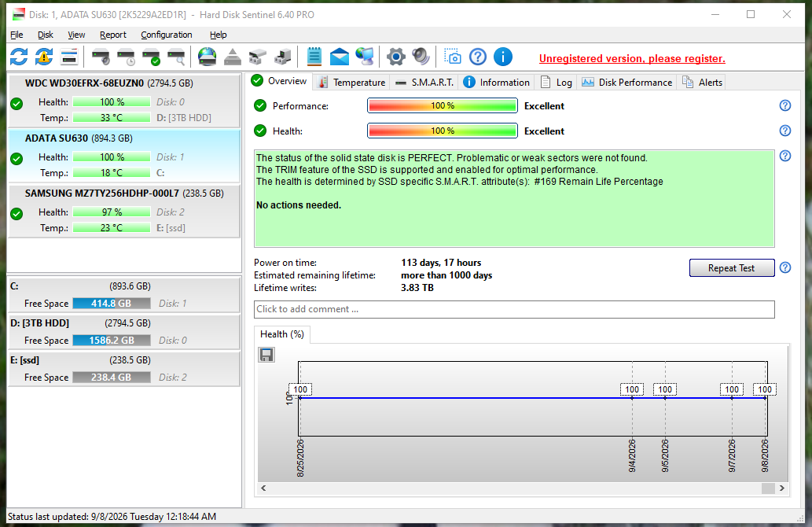Click the main Health 100 % gradient bar
This screenshot has width=812, height=527.
[443, 131]
